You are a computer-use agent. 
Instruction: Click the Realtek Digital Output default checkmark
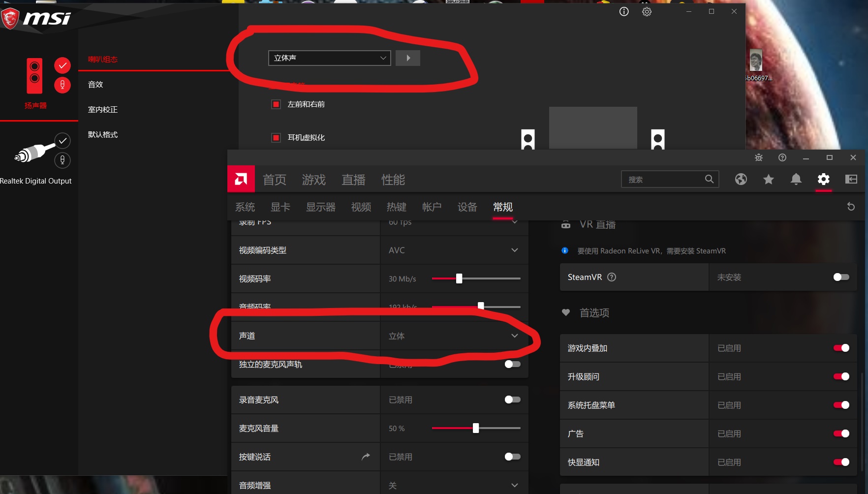click(62, 141)
